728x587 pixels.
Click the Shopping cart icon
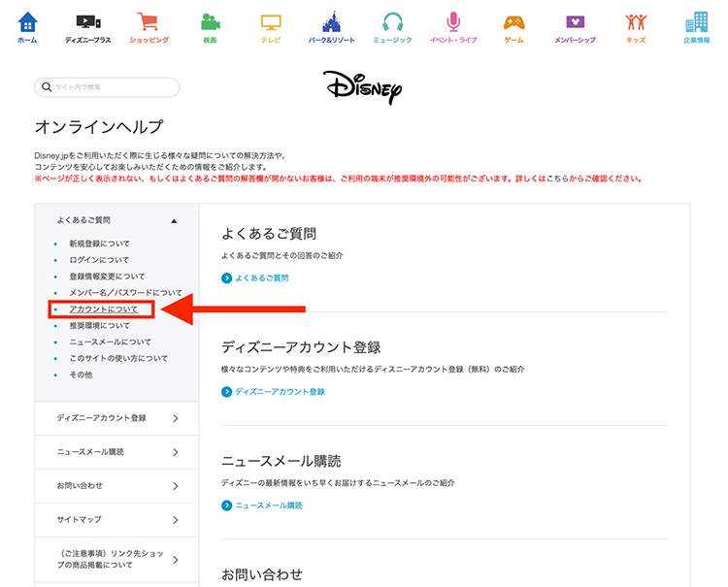pyautogui.click(x=149, y=23)
